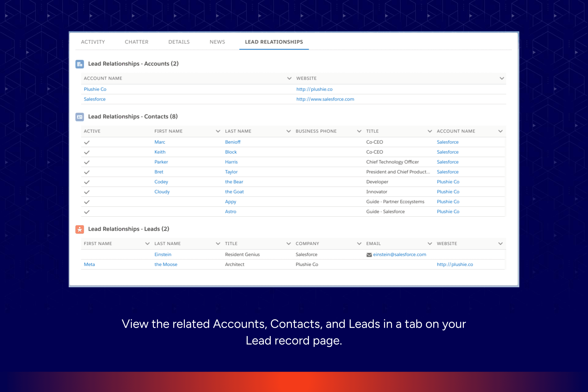The height and width of the screenshot is (392, 588).
Task: Toggle Active checkmark for Cloudy the Goat
Action: (87, 192)
